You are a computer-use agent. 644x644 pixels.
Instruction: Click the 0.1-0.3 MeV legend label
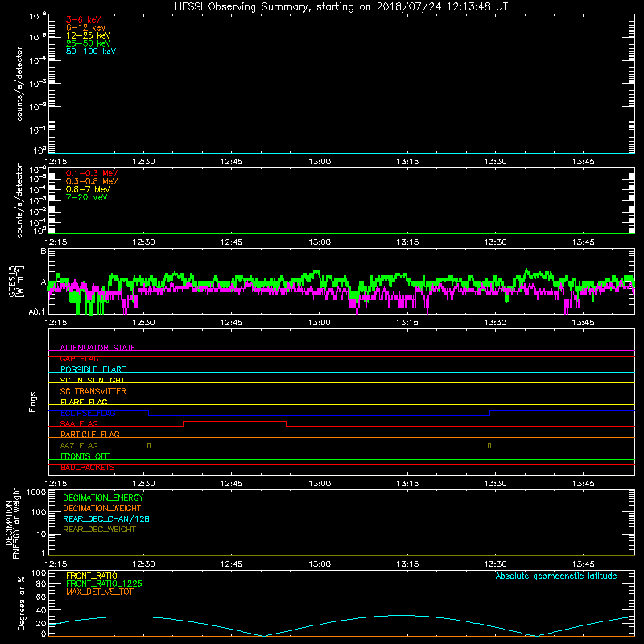point(92,173)
